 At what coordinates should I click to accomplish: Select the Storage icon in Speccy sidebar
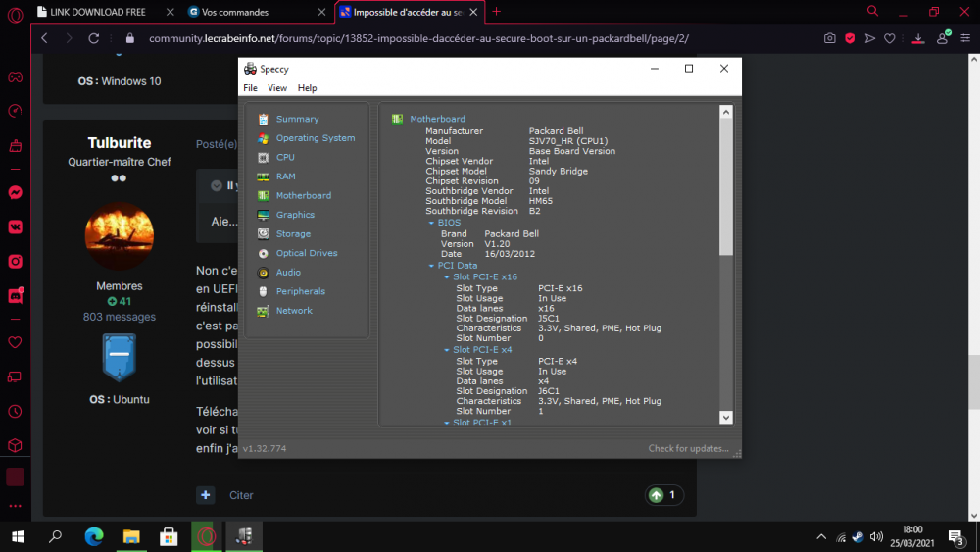click(263, 233)
